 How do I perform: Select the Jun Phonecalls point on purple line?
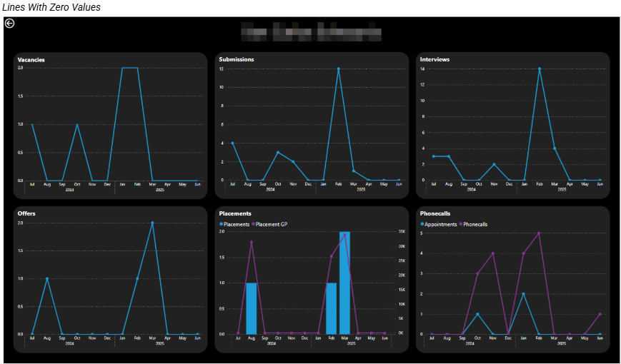click(600, 314)
